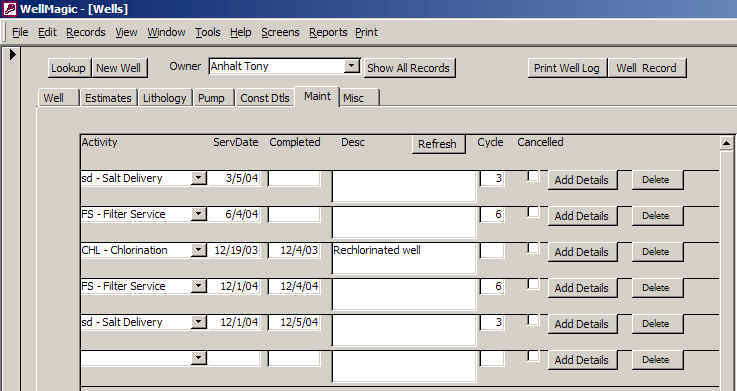Click Completed field for 3/5/04 Salt Delivery

pos(295,179)
